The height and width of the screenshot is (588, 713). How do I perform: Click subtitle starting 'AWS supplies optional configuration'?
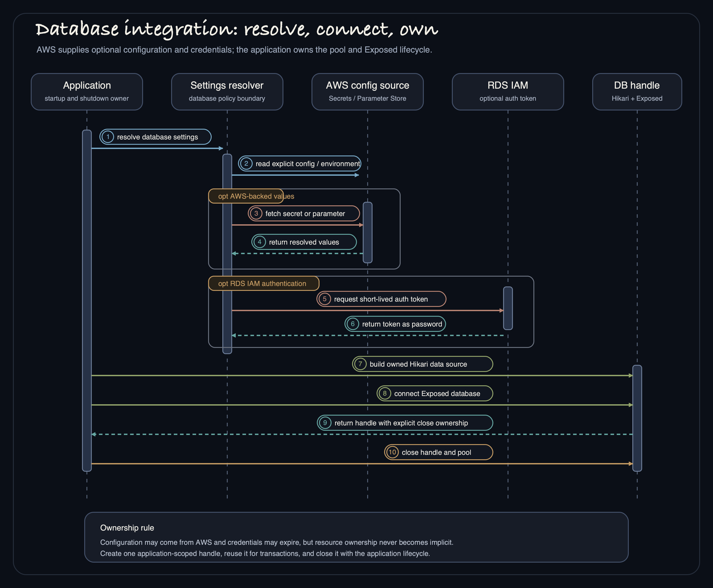click(234, 50)
